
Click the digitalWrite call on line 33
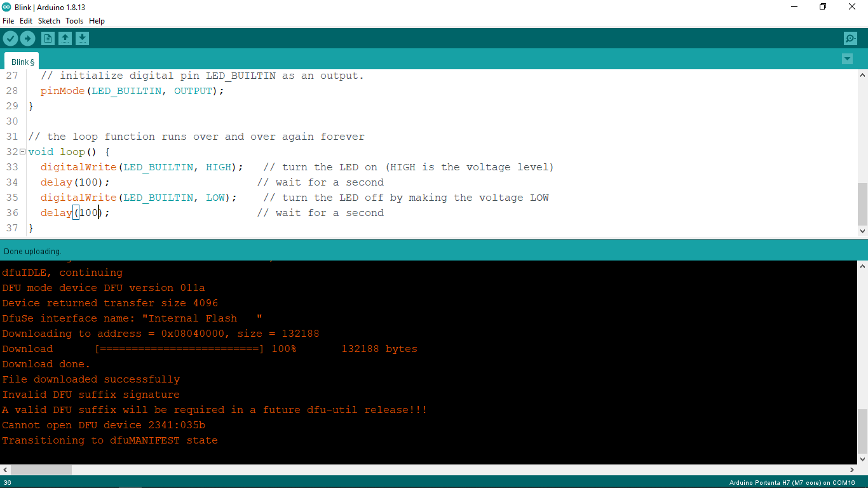click(79, 167)
